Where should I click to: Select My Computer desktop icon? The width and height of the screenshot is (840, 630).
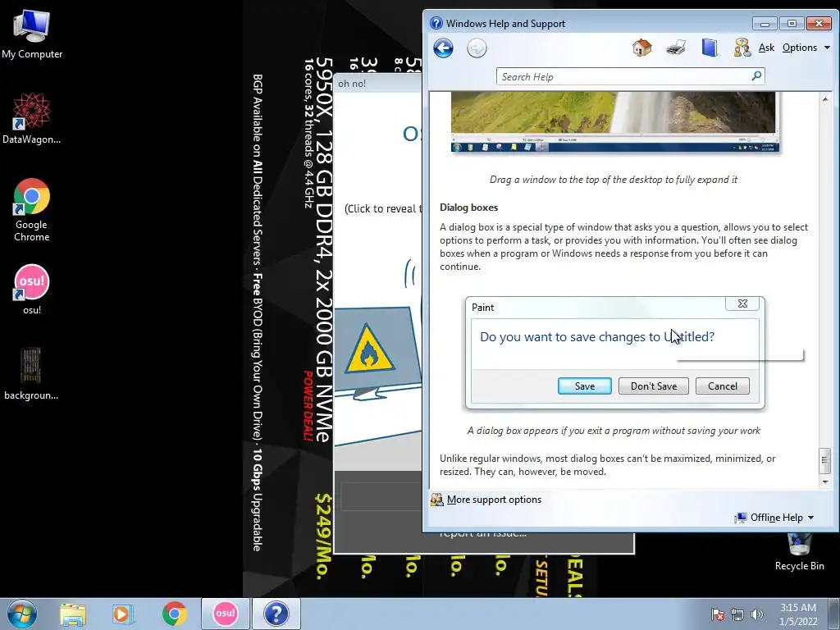32,34
